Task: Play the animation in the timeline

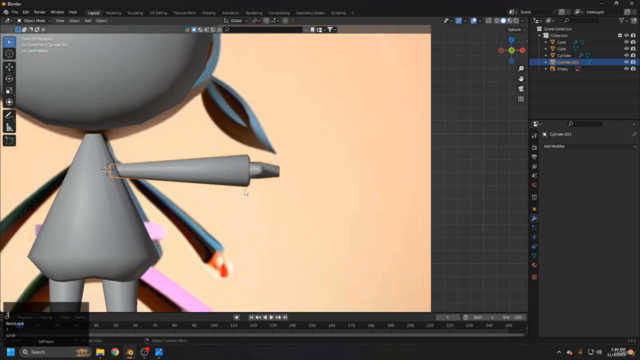Action: pos(271,318)
